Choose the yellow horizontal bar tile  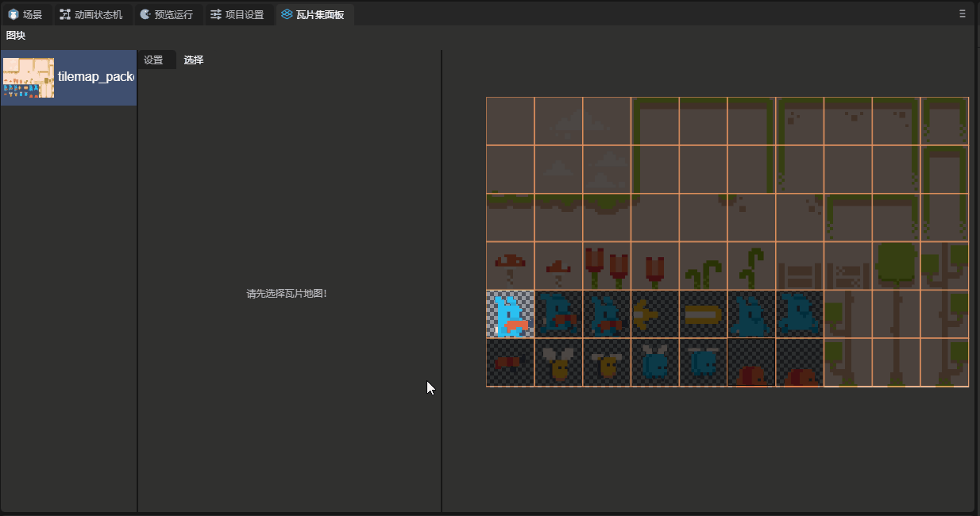[703, 314]
